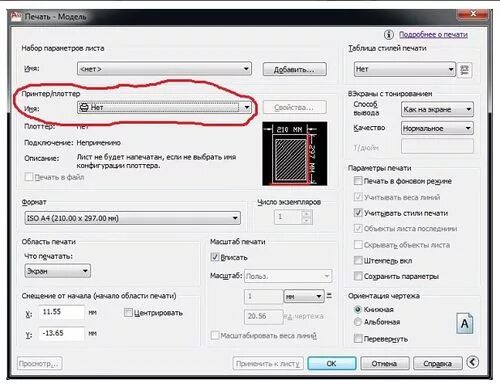Open the Способ вывода dropdown Как на экране
The height and width of the screenshot is (388, 500).
(437, 109)
